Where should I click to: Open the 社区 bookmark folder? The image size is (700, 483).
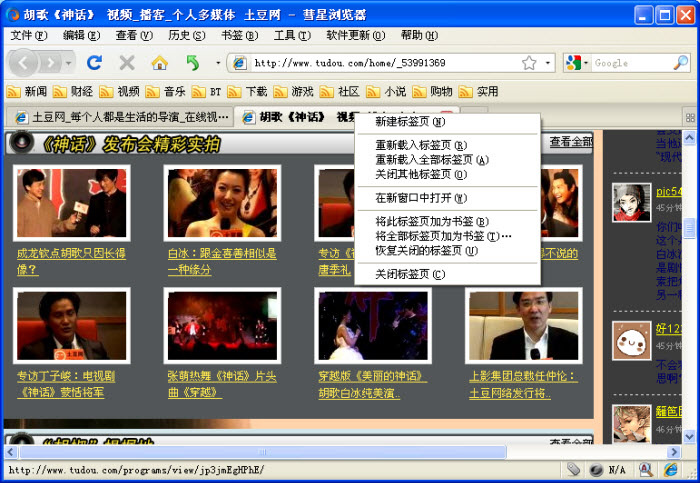pos(340,92)
